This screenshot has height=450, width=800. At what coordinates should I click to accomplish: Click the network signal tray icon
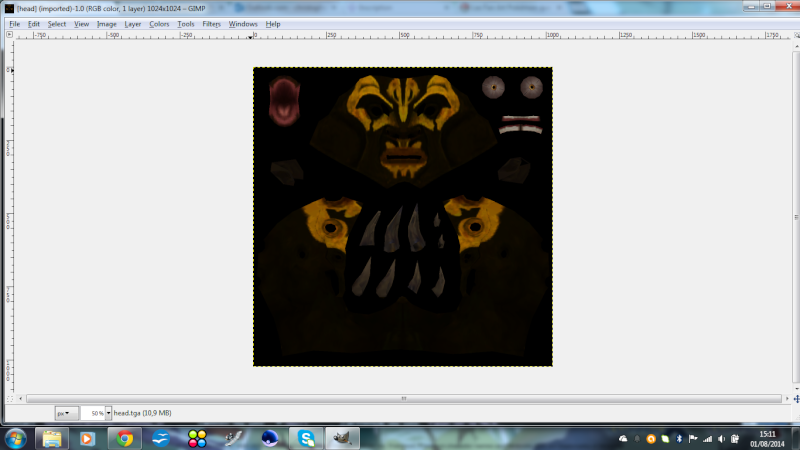(x=707, y=439)
